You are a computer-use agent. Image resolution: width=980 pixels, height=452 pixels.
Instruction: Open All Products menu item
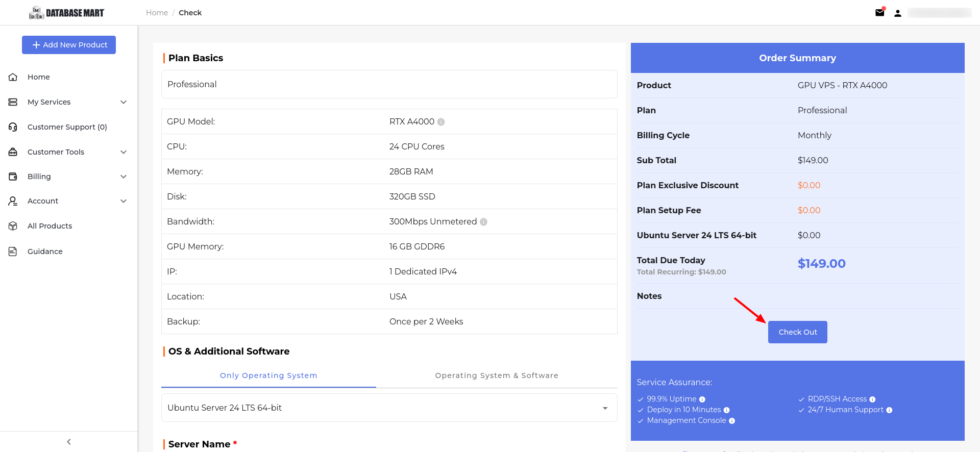[x=50, y=226]
